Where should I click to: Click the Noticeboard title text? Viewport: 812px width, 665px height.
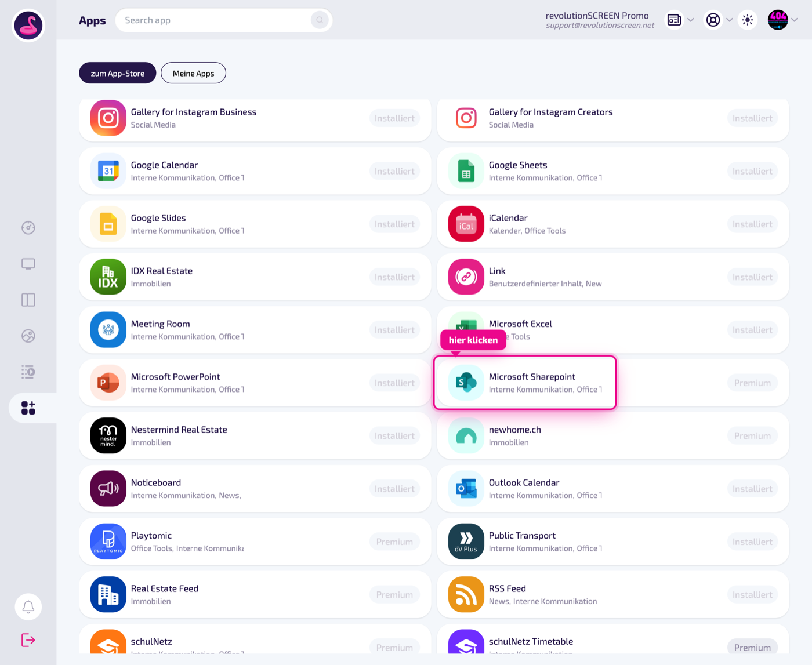tap(156, 482)
